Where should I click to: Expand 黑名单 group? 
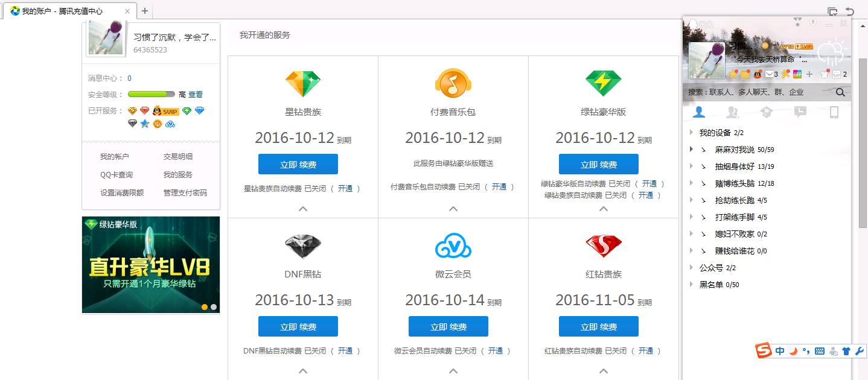click(692, 285)
